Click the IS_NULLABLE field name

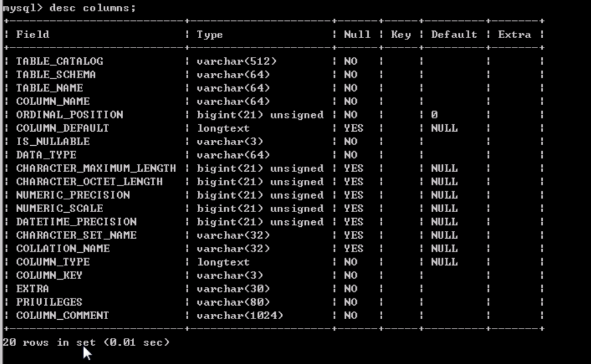click(53, 142)
